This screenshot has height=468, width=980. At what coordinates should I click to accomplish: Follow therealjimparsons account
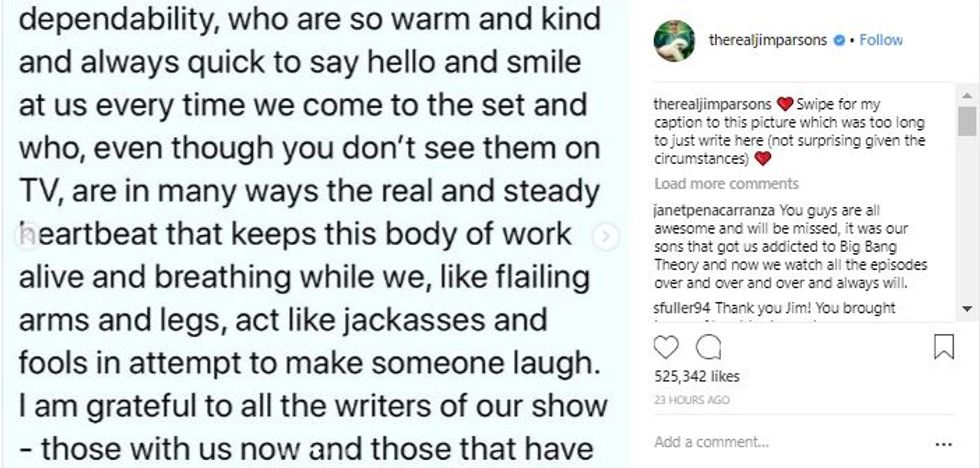point(881,41)
